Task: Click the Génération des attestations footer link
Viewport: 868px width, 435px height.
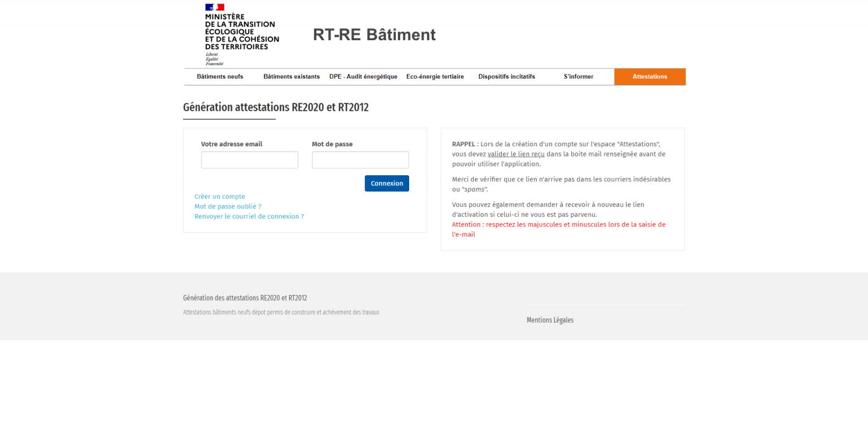Action: [x=244, y=298]
